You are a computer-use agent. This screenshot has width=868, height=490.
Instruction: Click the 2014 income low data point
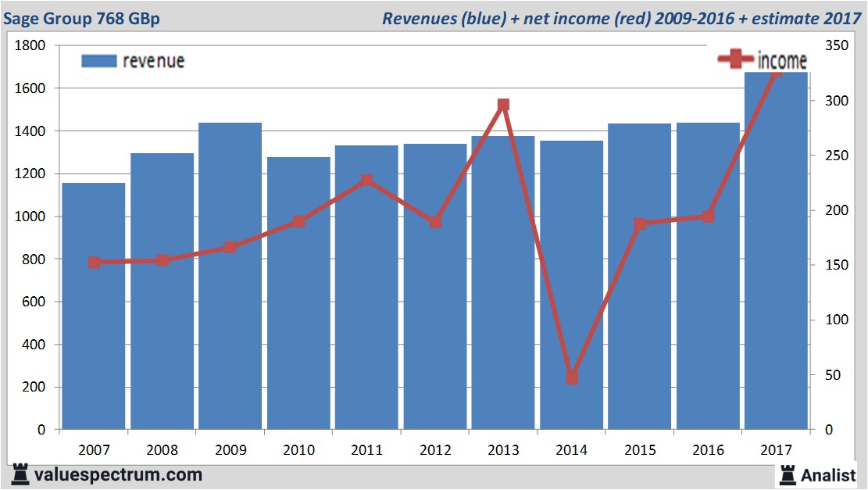(573, 378)
